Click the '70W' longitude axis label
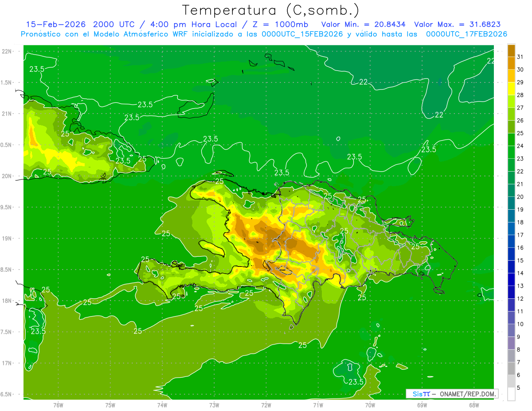This screenshot has height=411, width=532. (370, 405)
